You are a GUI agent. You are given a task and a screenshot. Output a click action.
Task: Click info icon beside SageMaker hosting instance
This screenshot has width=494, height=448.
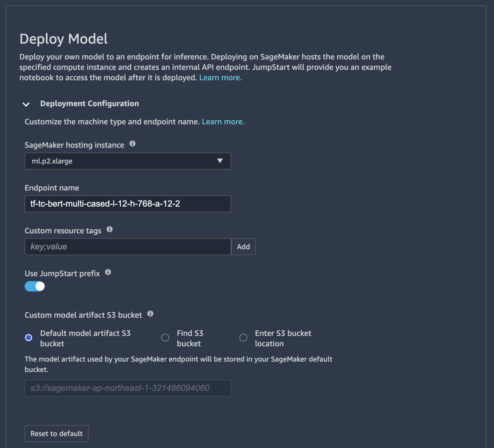pos(132,144)
